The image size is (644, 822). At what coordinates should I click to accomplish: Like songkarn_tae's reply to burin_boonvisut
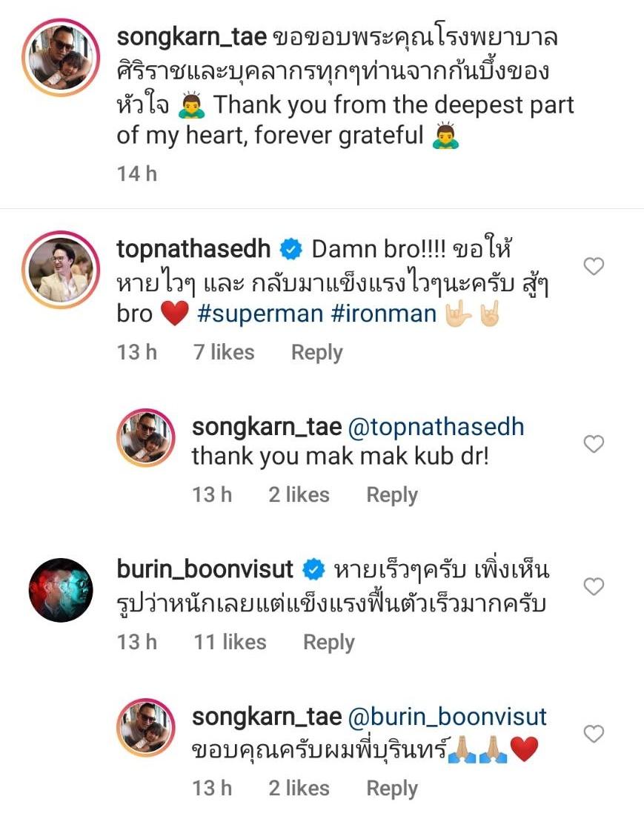(594, 734)
